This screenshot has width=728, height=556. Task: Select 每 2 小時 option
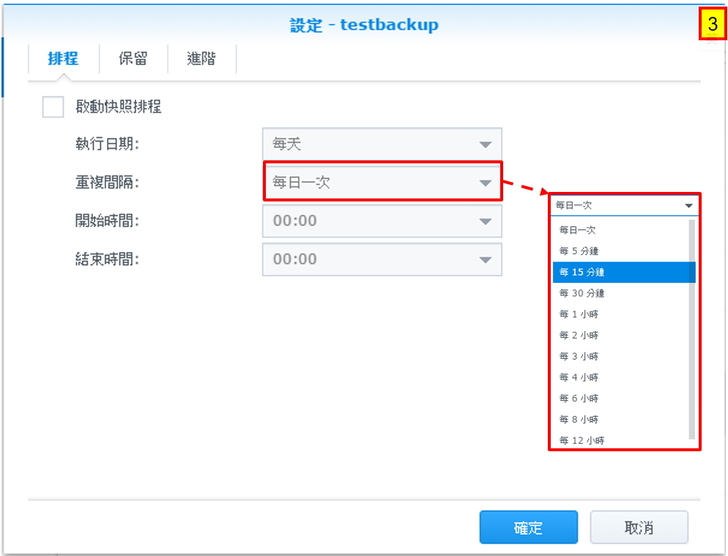click(621, 335)
